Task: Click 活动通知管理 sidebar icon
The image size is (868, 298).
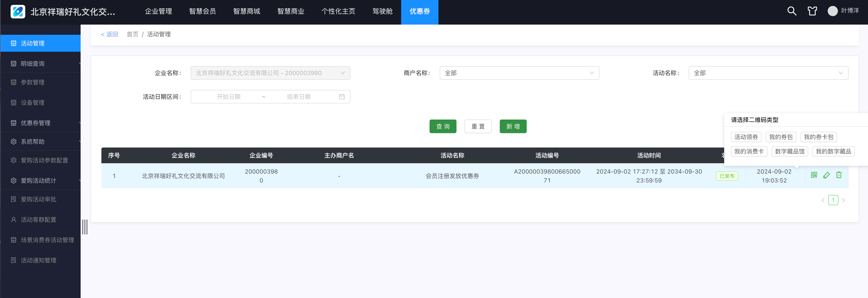Action: tap(14, 260)
